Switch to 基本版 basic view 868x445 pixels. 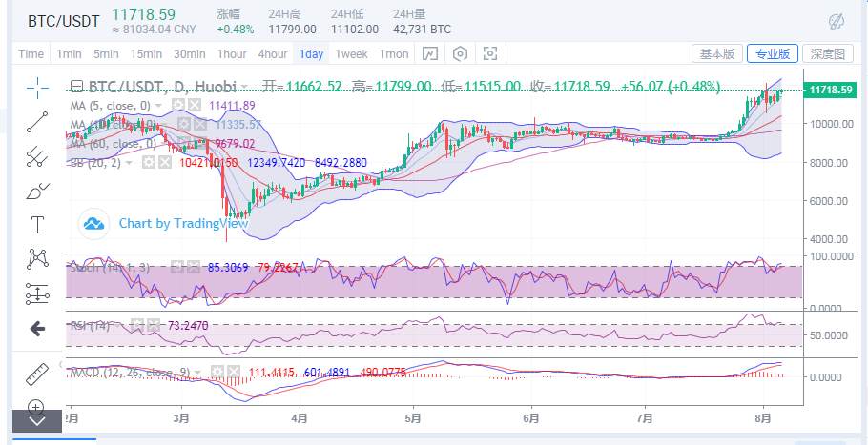pyautogui.click(x=716, y=53)
